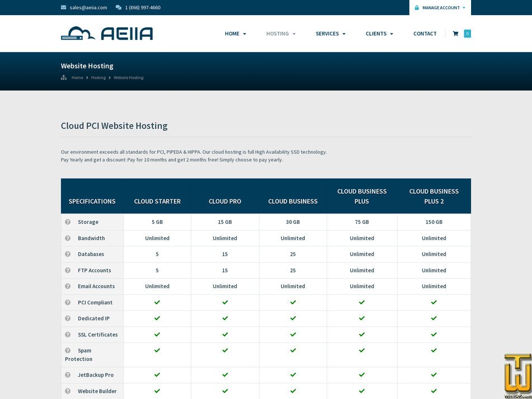This screenshot has height=399, width=532.
Task: Click the help icon for PCI Compliant
Action: [x=68, y=302]
